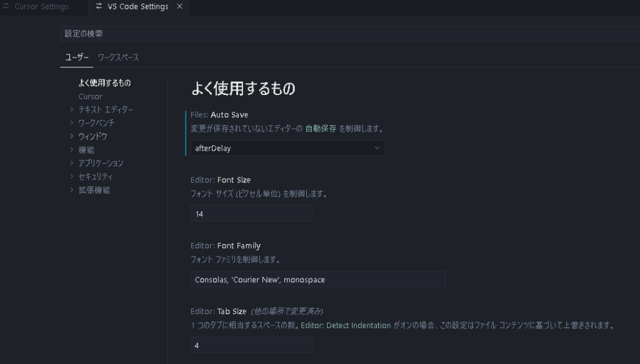Expand the ワークベンチ chevron
The image size is (640, 364).
pos(72,123)
